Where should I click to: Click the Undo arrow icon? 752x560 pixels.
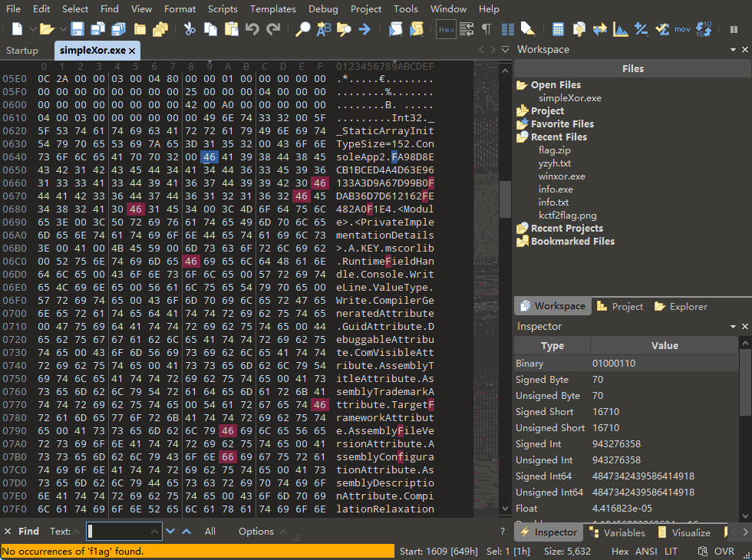pyautogui.click(x=252, y=30)
